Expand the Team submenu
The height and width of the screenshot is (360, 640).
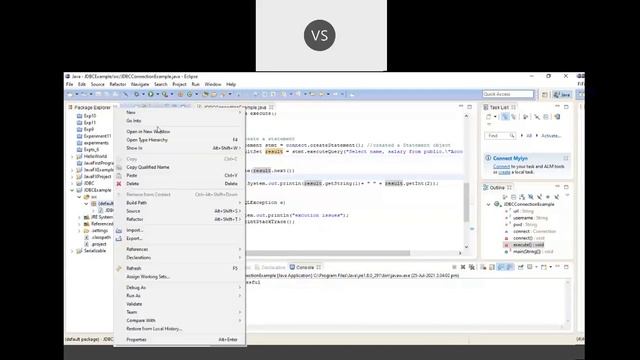coord(180,312)
